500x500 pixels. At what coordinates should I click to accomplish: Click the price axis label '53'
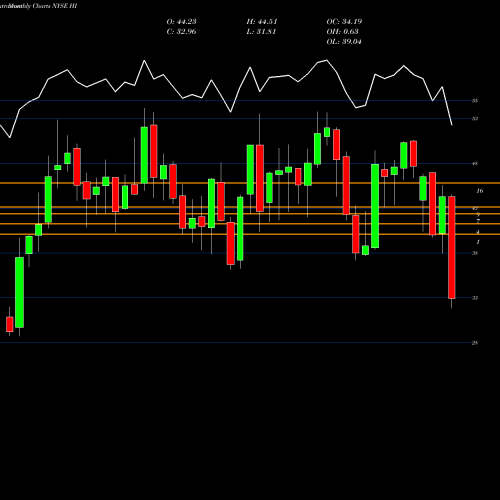click(x=475, y=119)
